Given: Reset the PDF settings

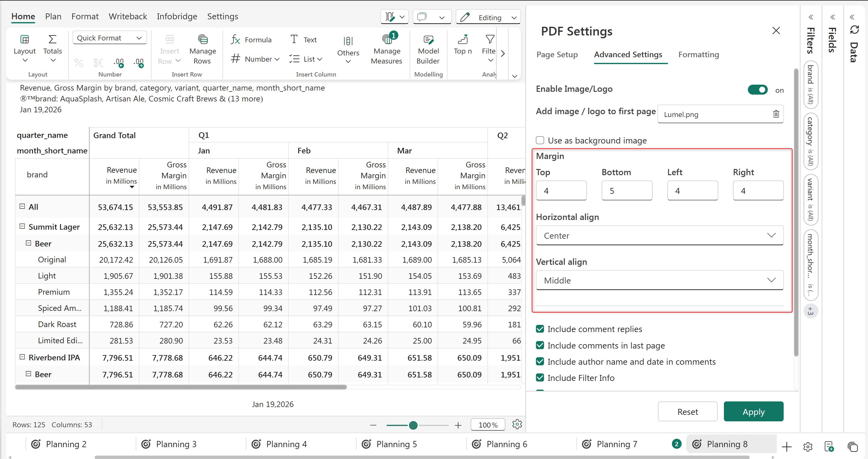Looking at the screenshot, I should click(x=687, y=411).
